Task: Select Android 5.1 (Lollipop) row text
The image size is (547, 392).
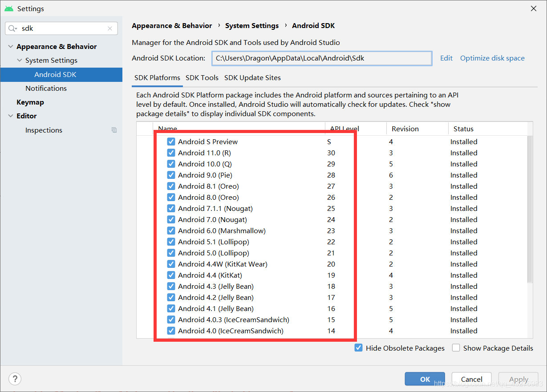Action: (x=214, y=242)
